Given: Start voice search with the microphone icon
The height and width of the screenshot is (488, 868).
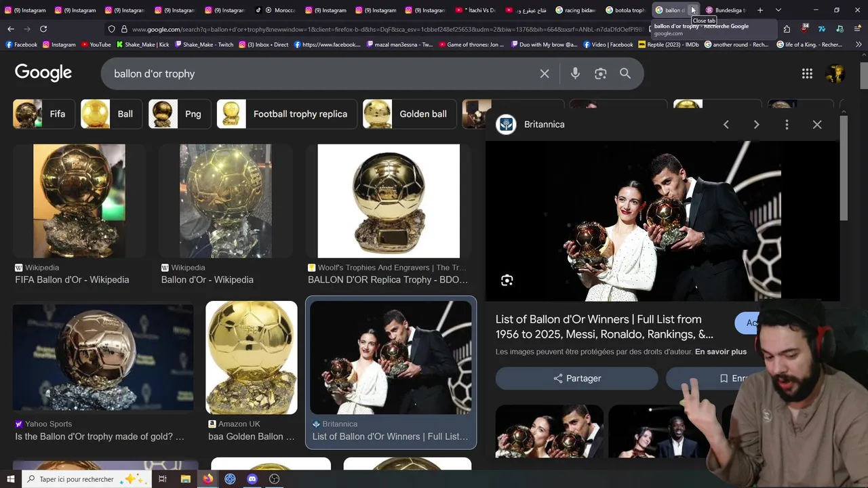Looking at the screenshot, I should (x=575, y=74).
